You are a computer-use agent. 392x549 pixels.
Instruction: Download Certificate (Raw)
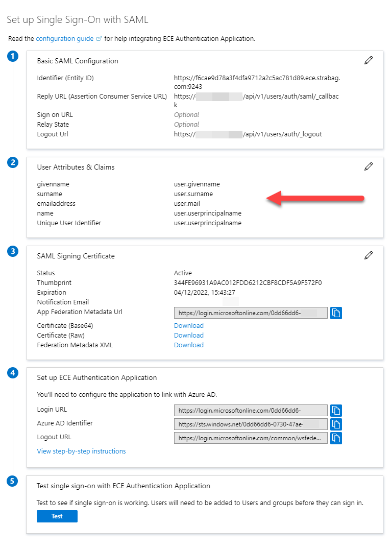tap(189, 336)
